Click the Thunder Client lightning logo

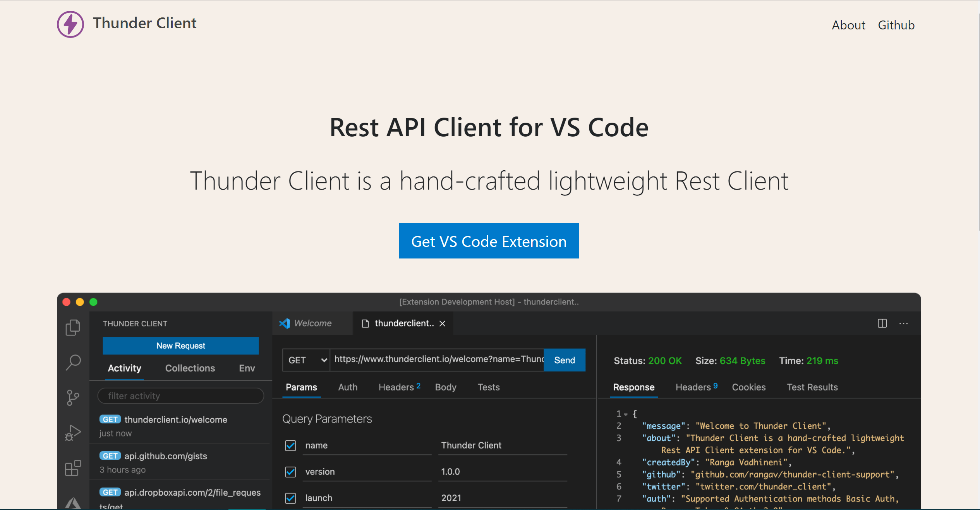(70, 24)
